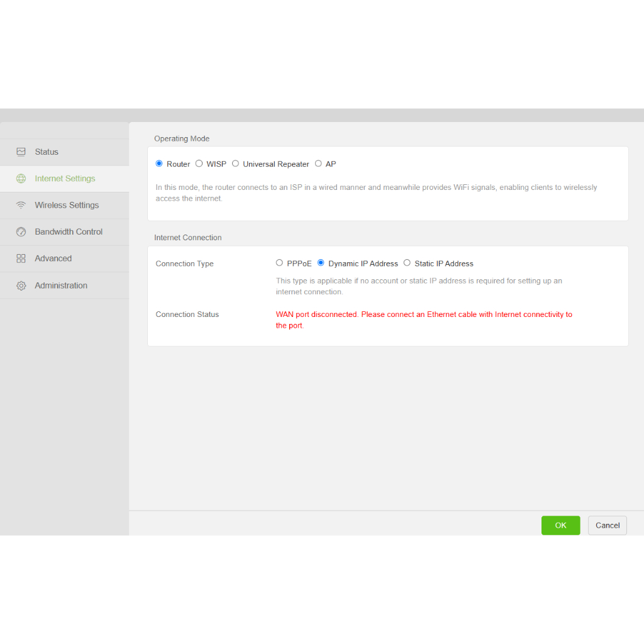Click the Status chart icon in sidebar
644x644 pixels.
[21, 152]
